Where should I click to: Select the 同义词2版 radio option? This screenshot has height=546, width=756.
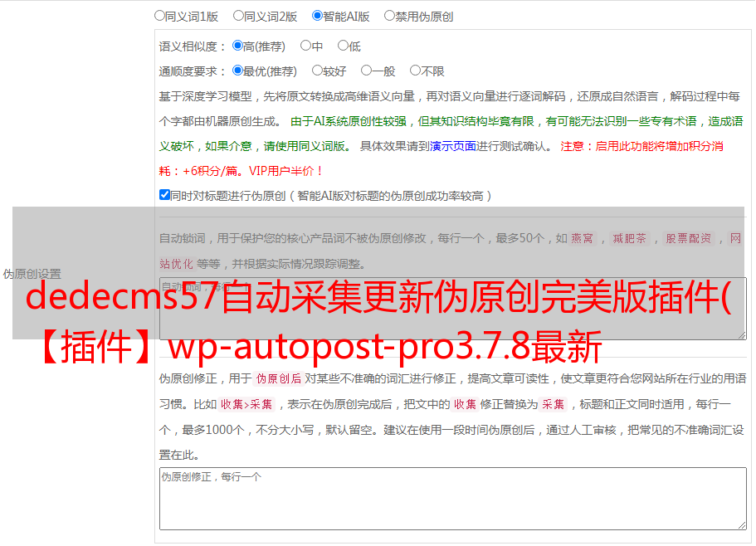(238, 16)
